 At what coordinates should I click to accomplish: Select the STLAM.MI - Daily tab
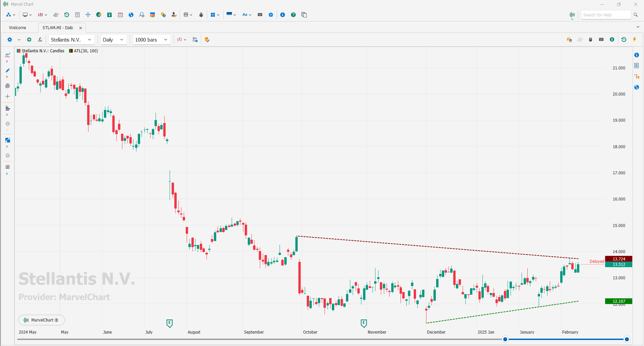click(x=58, y=28)
